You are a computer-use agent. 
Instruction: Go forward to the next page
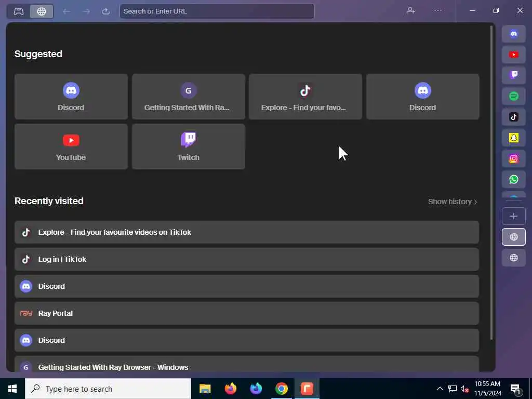click(86, 11)
